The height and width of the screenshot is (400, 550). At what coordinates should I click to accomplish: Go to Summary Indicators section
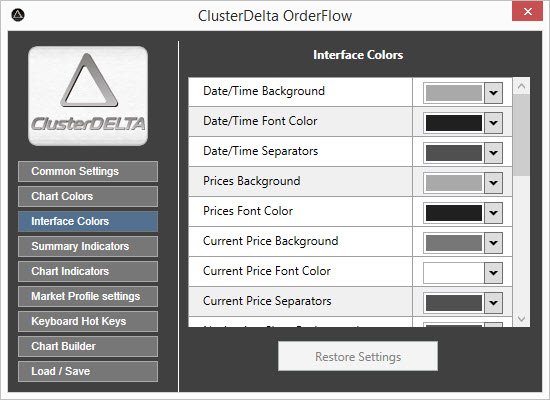coord(88,246)
